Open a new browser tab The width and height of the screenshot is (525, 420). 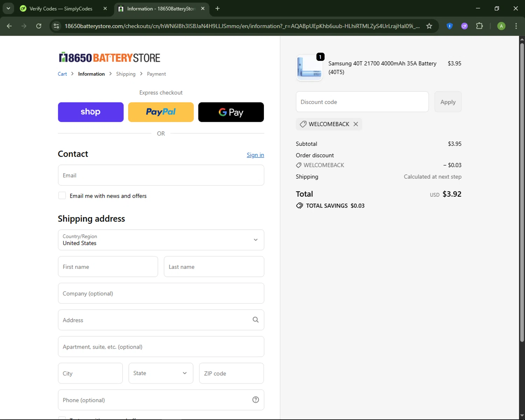217,8
